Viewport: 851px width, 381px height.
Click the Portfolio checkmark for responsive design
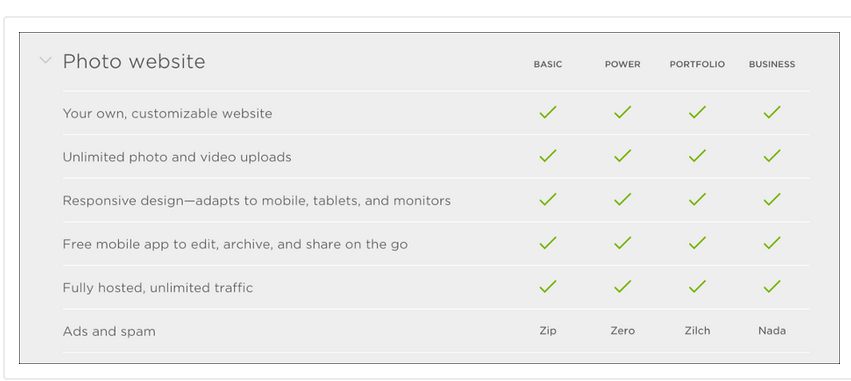click(697, 199)
